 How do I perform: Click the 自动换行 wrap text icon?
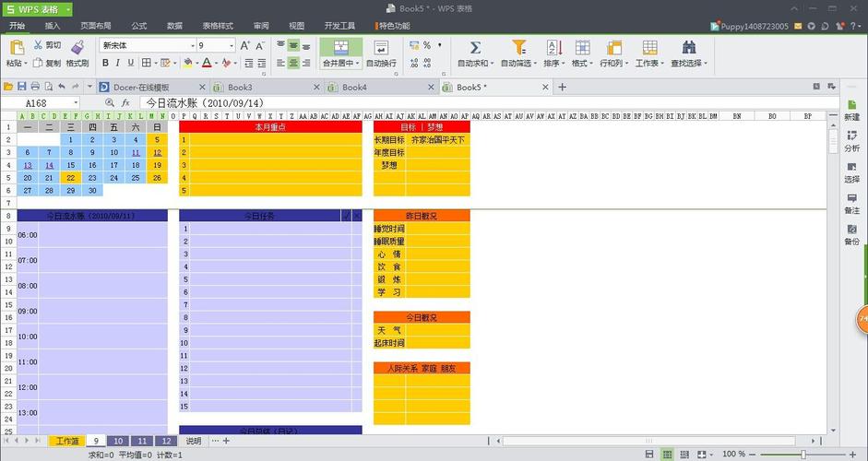coord(381,47)
